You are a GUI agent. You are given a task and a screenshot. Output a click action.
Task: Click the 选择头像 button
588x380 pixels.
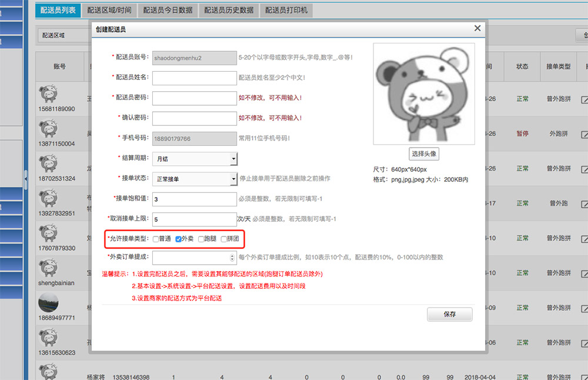[x=423, y=154]
